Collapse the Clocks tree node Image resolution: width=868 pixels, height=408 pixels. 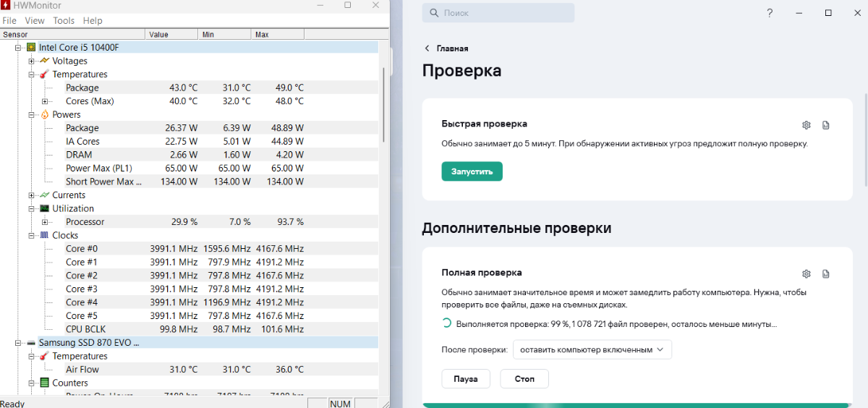[x=31, y=236]
